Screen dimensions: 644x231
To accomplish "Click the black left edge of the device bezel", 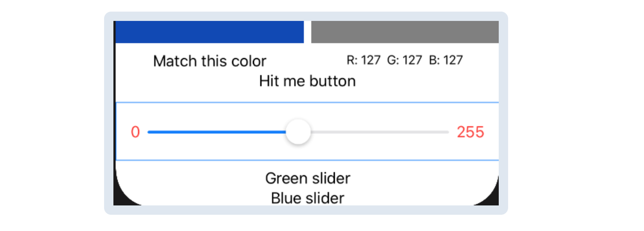I will tap(114, 78).
